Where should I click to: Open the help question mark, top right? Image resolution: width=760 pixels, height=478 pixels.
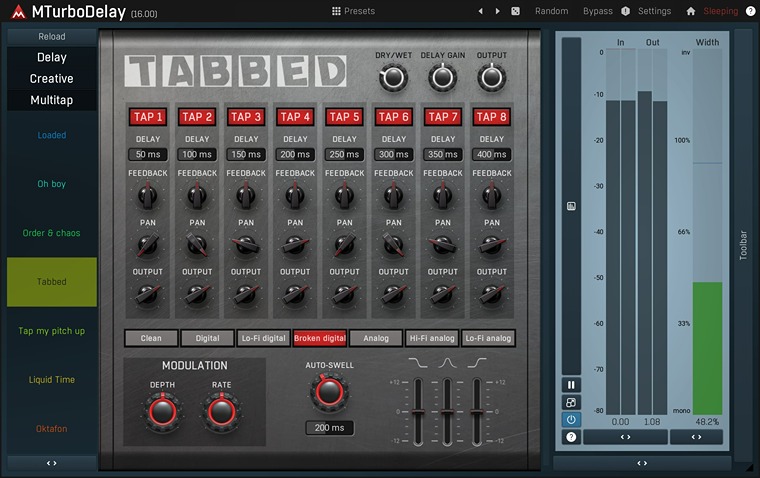click(750, 11)
